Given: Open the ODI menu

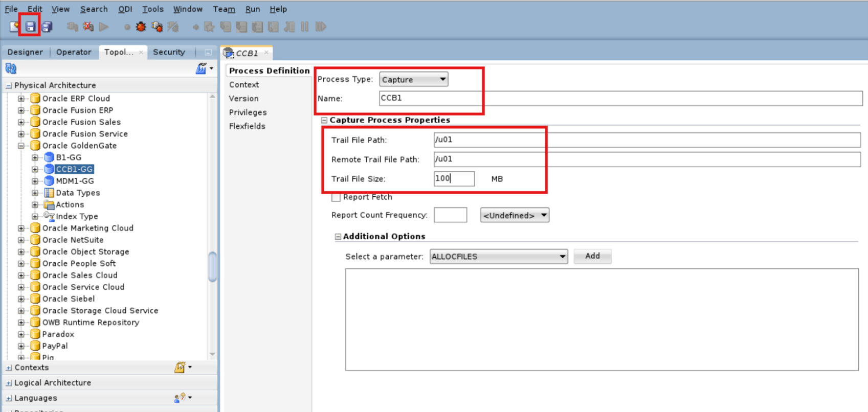Looking at the screenshot, I should [x=125, y=9].
